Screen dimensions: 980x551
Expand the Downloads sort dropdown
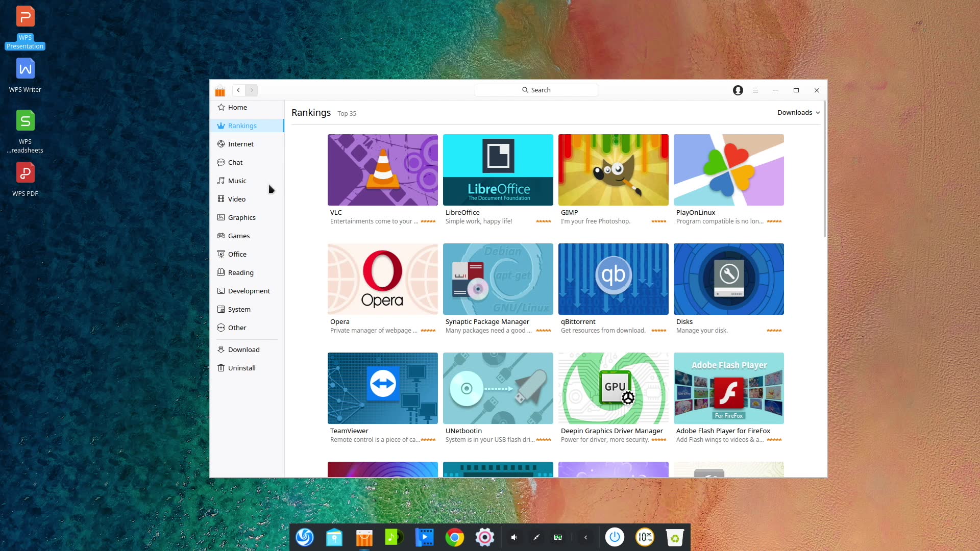(x=798, y=112)
